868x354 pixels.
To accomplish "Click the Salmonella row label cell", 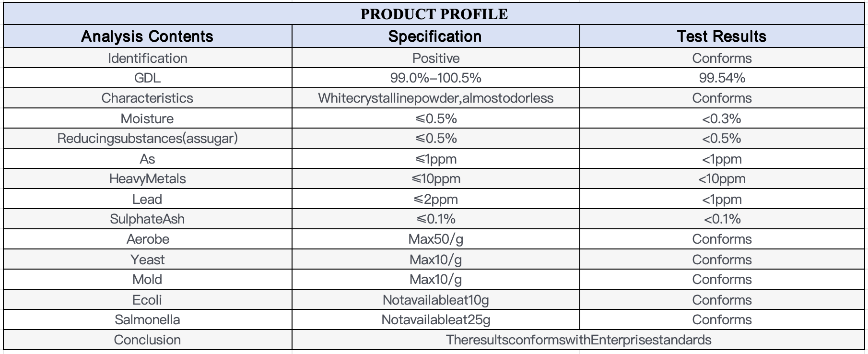I will [x=148, y=319].
